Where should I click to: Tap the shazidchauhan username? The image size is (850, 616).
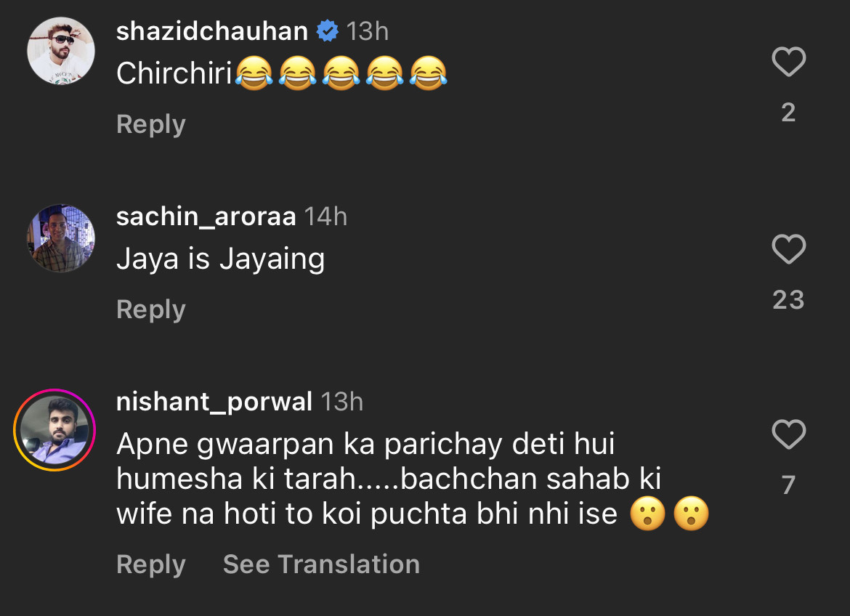click(211, 31)
